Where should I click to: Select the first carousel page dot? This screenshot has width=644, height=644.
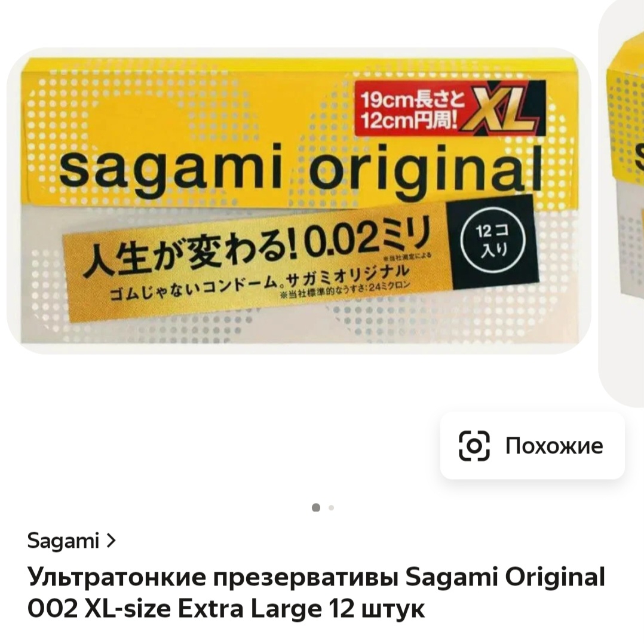pos(316,508)
